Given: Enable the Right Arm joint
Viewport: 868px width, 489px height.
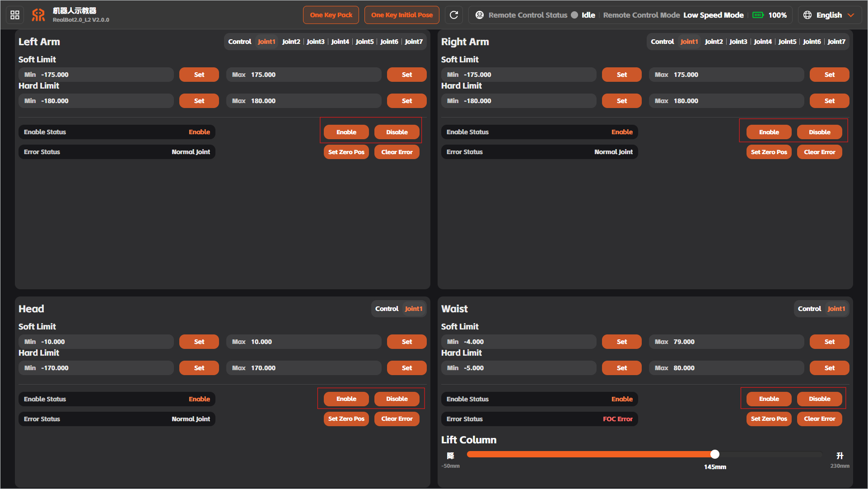Looking at the screenshot, I should 769,132.
